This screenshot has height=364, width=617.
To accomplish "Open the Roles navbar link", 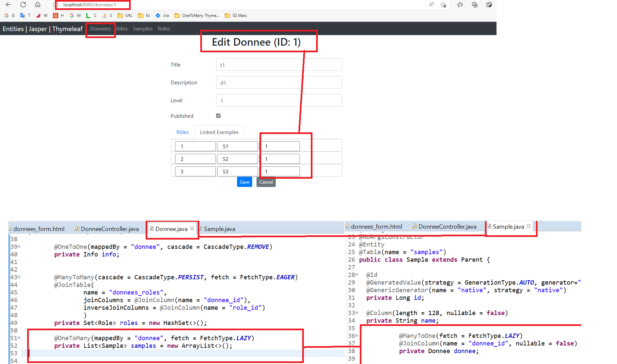I will coord(164,29).
